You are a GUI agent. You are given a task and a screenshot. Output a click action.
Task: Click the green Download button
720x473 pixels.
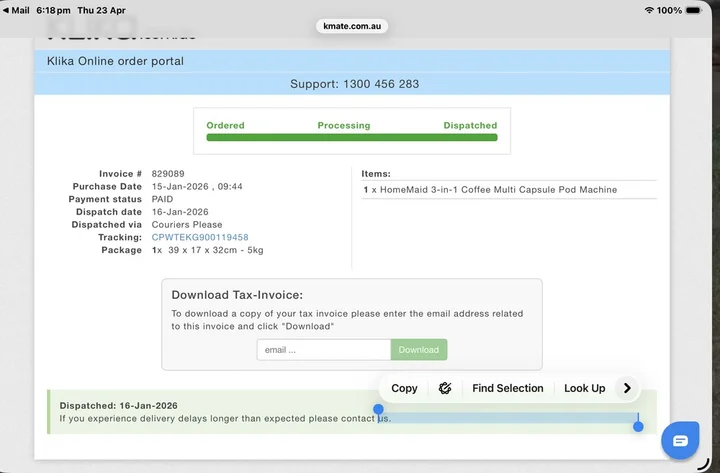pyautogui.click(x=419, y=349)
